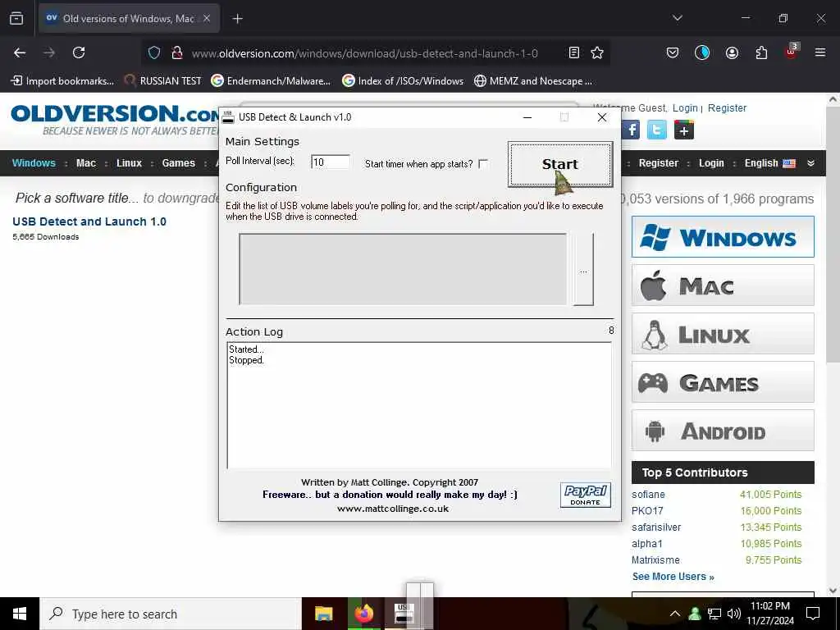Open the Twitter social icon
Viewport: 840px width, 630px height.
(657, 130)
